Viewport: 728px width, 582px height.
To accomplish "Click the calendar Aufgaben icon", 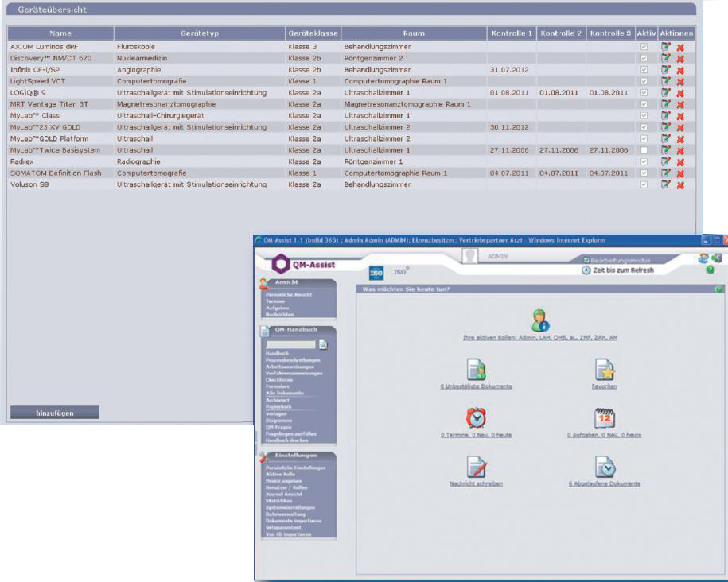I will (x=605, y=417).
